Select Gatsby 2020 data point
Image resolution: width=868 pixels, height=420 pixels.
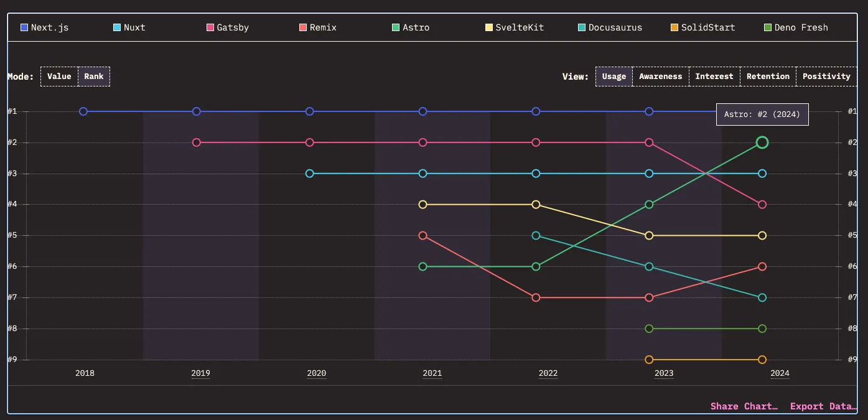tap(310, 142)
